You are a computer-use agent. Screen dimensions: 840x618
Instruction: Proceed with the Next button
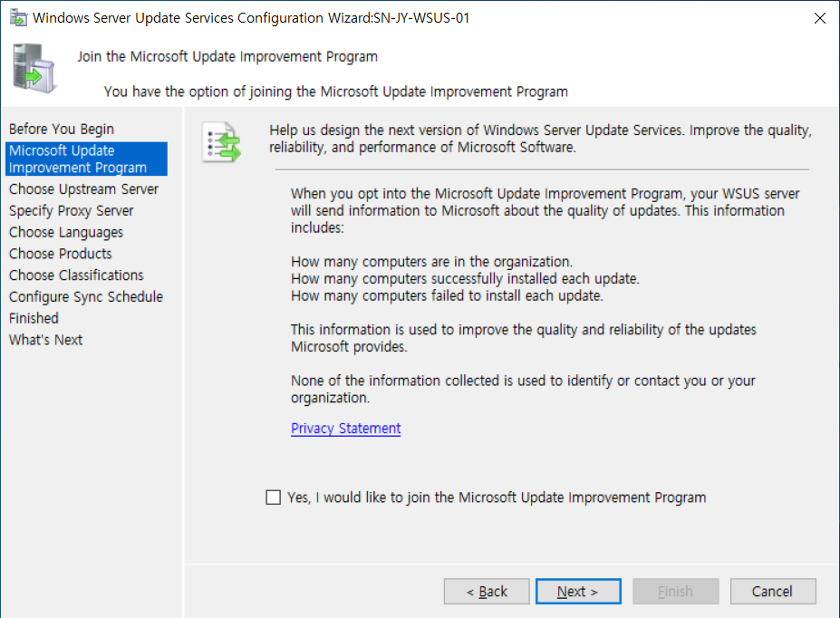578,591
